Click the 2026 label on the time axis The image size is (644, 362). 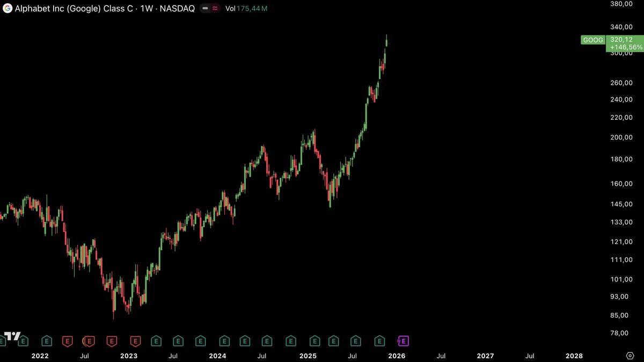(397, 356)
